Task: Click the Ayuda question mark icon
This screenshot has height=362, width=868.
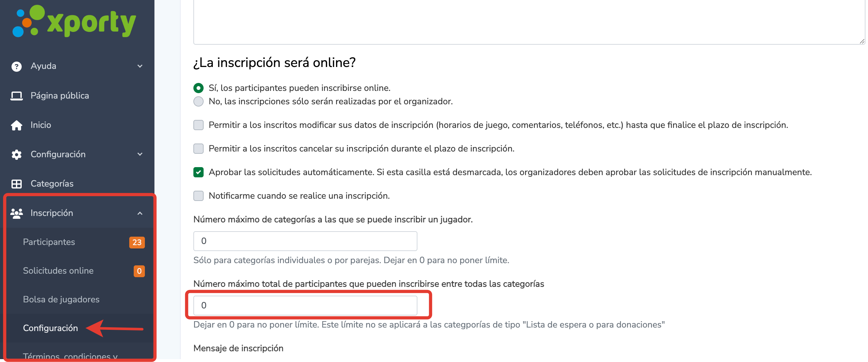Action: tap(17, 66)
